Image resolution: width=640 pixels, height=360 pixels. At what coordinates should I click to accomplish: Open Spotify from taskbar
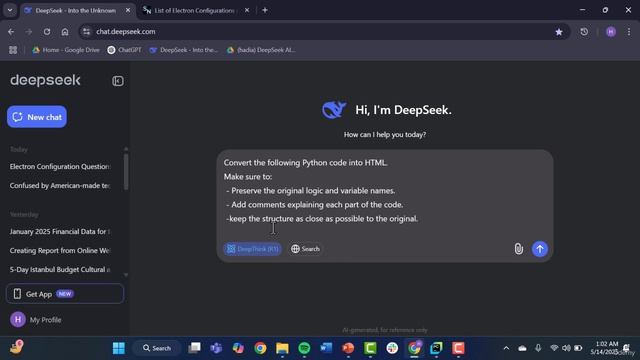[304, 348]
